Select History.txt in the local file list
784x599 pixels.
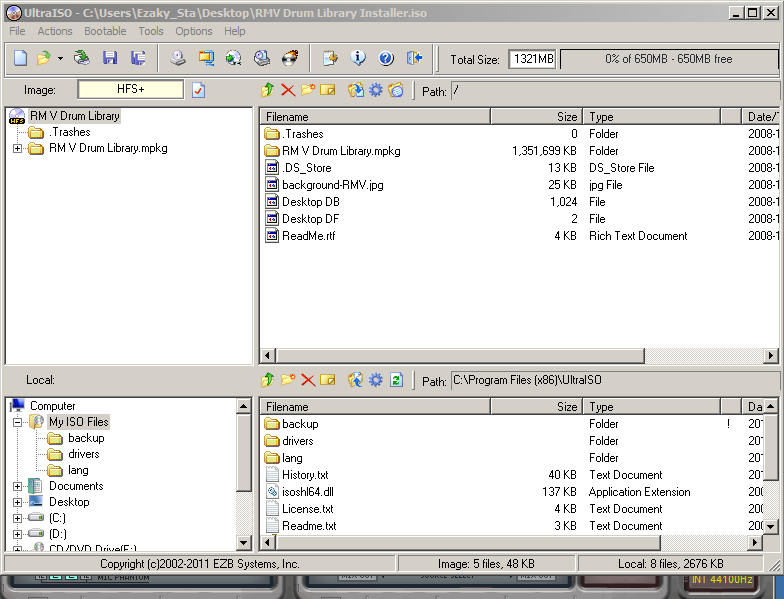pyautogui.click(x=305, y=475)
